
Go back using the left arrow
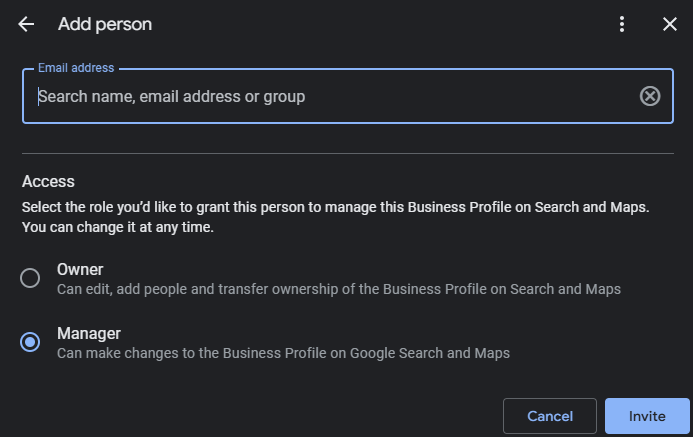click(x=26, y=24)
